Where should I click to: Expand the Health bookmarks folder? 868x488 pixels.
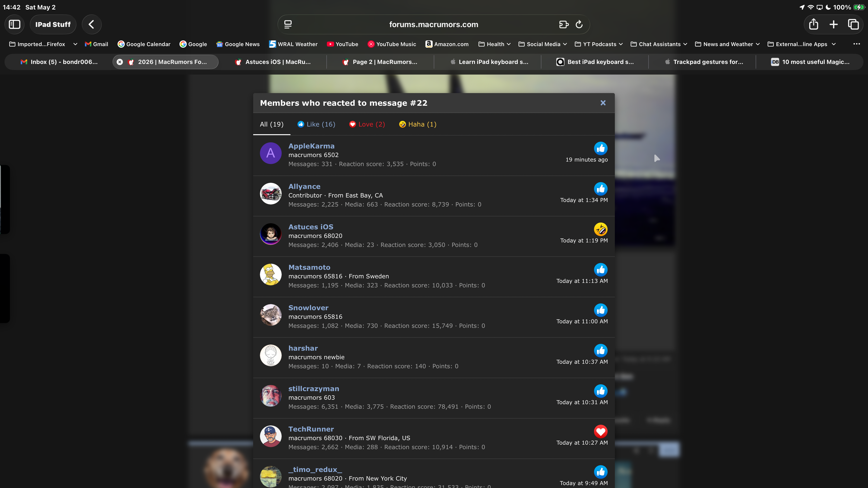pos(495,44)
